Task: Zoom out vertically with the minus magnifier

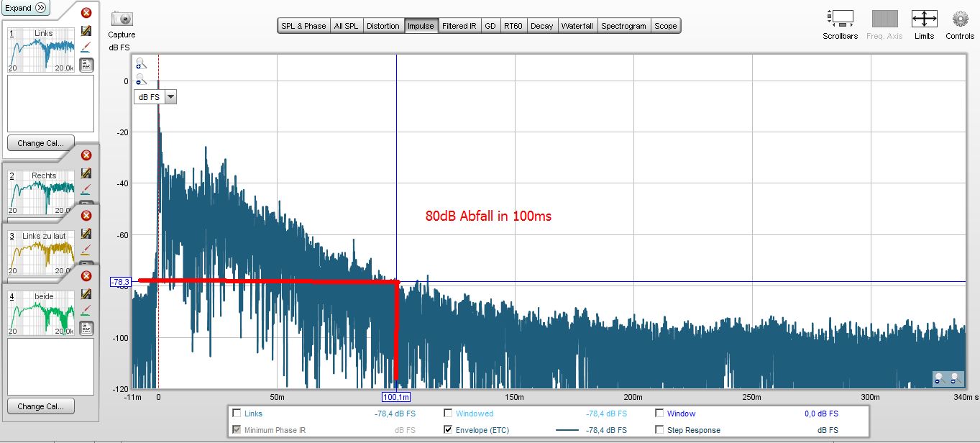Action: pyautogui.click(x=142, y=80)
